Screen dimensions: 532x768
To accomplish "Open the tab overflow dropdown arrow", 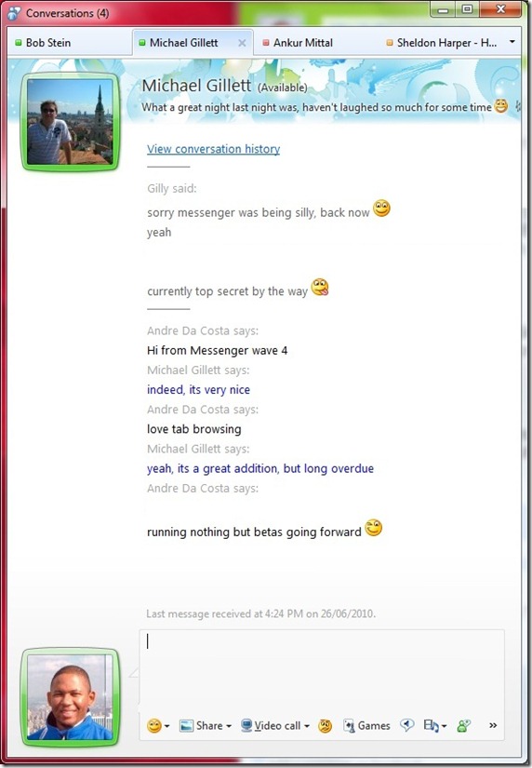I will pyautogui.click(x=512, y=42).
